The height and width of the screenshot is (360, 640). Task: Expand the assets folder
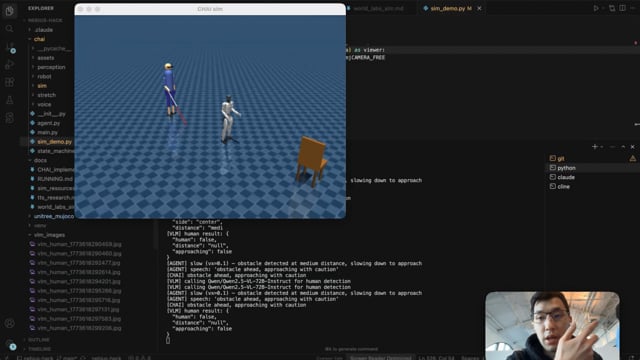46,58
